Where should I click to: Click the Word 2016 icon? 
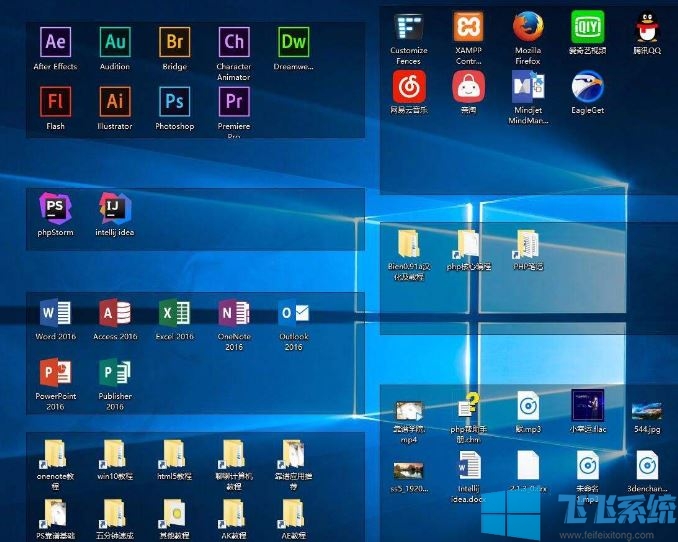(55, 313)
